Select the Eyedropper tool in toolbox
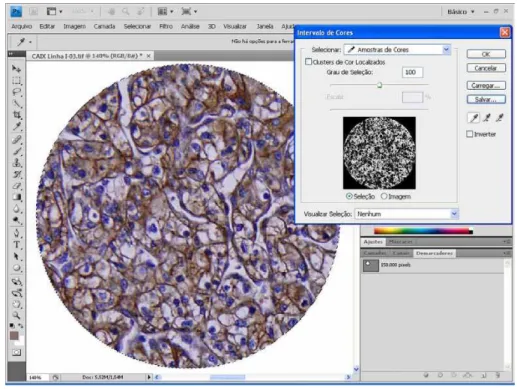 (16, 127)
